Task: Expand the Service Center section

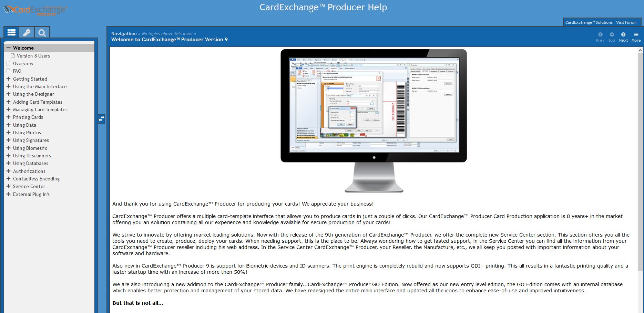Action: pyautogui.click(x=9, y=186)
